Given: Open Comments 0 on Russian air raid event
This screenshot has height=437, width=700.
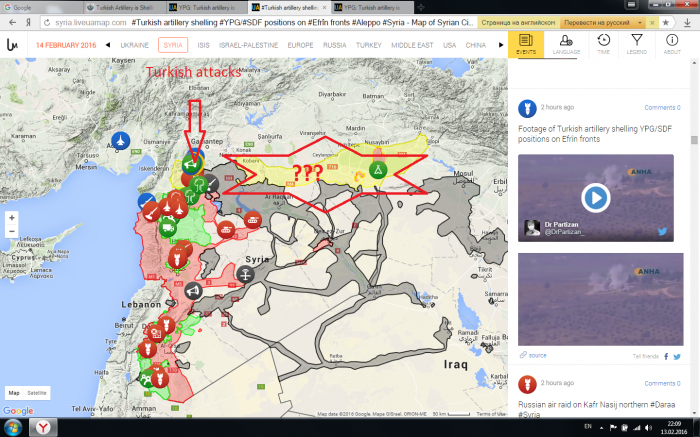Looking at the screenshot, I should [662, 383].
